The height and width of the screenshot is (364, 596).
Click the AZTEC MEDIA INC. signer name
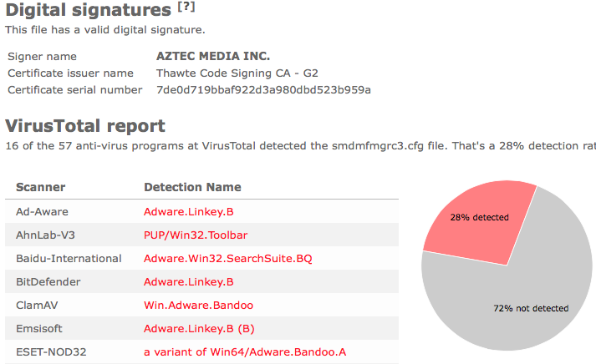(x=213, y=56)
